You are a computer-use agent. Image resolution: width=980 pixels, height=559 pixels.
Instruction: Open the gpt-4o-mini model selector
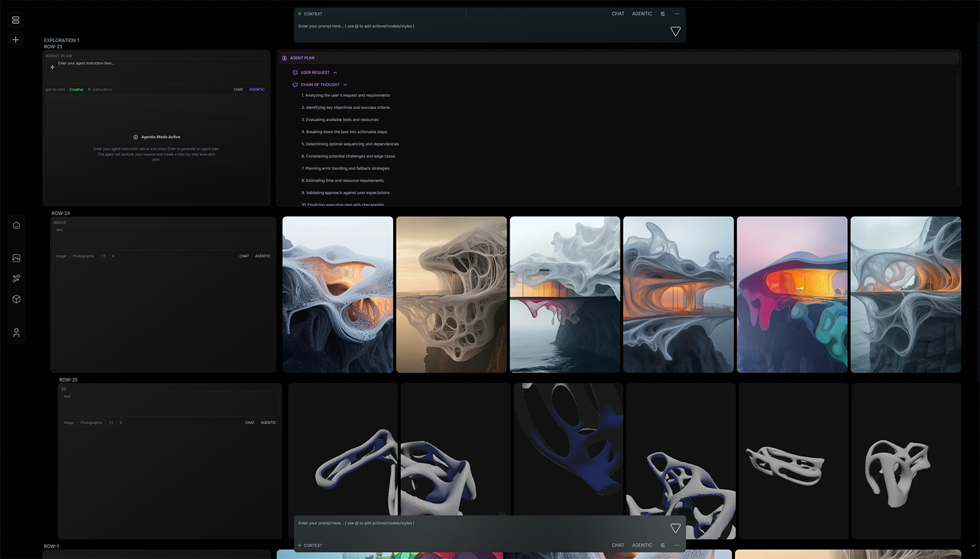coord(55,89)
